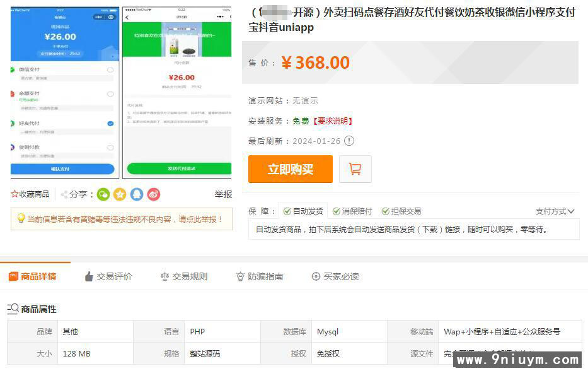Open the 防骗指南 anti-fraud guide tab
This screenshot has width=588, height=371.
pos(260,276)
